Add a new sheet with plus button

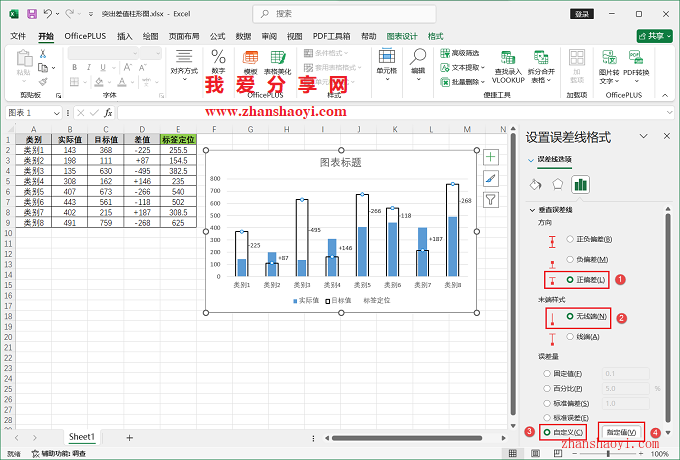pyautogui.click(x=129, y=438)
